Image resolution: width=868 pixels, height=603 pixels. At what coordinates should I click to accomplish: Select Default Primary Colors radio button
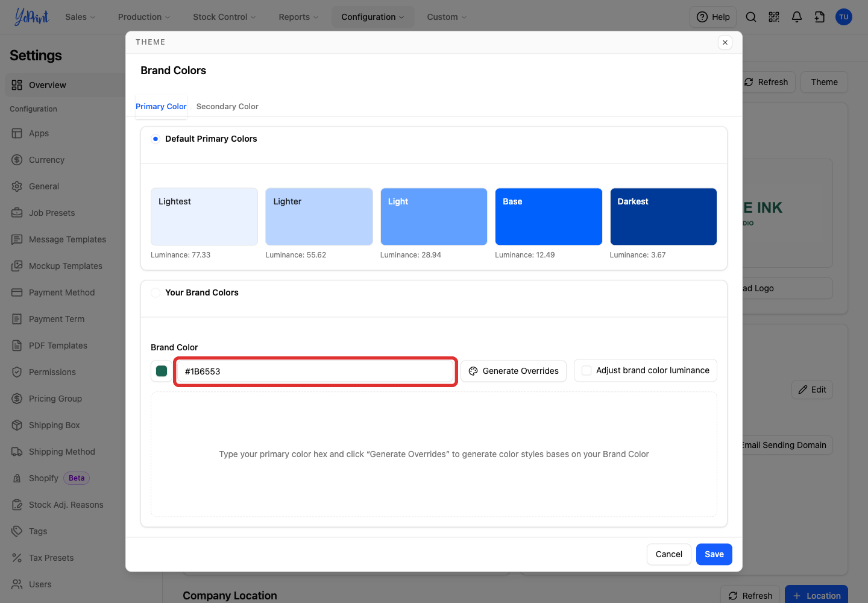[156, 139]
